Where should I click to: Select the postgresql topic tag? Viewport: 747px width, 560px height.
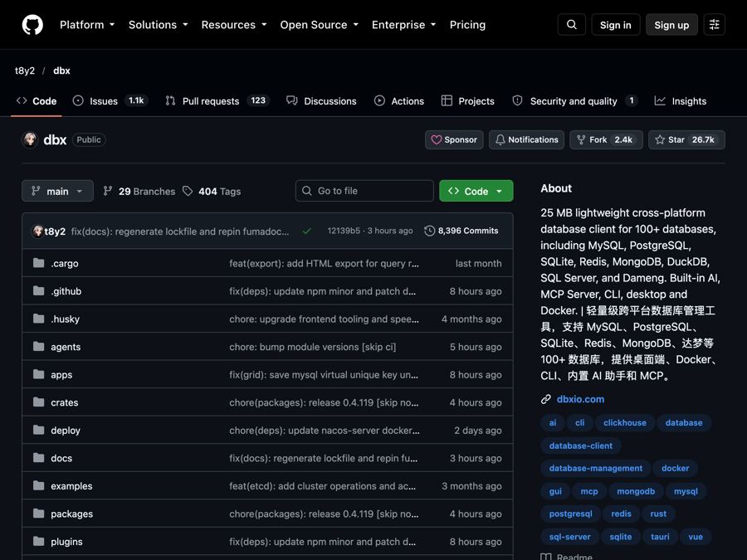570,514
